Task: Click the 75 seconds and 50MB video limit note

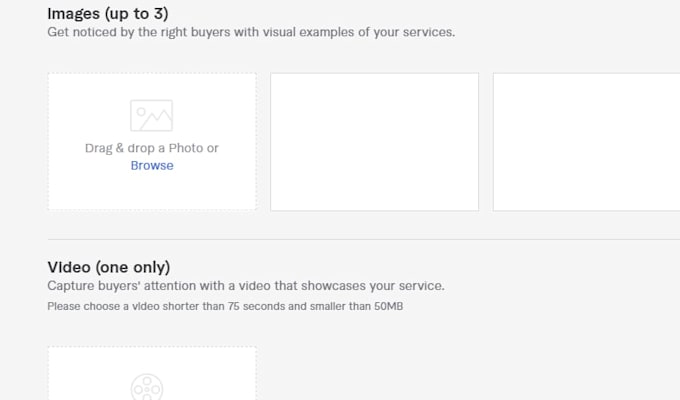Action: click(x=225, y=306)
